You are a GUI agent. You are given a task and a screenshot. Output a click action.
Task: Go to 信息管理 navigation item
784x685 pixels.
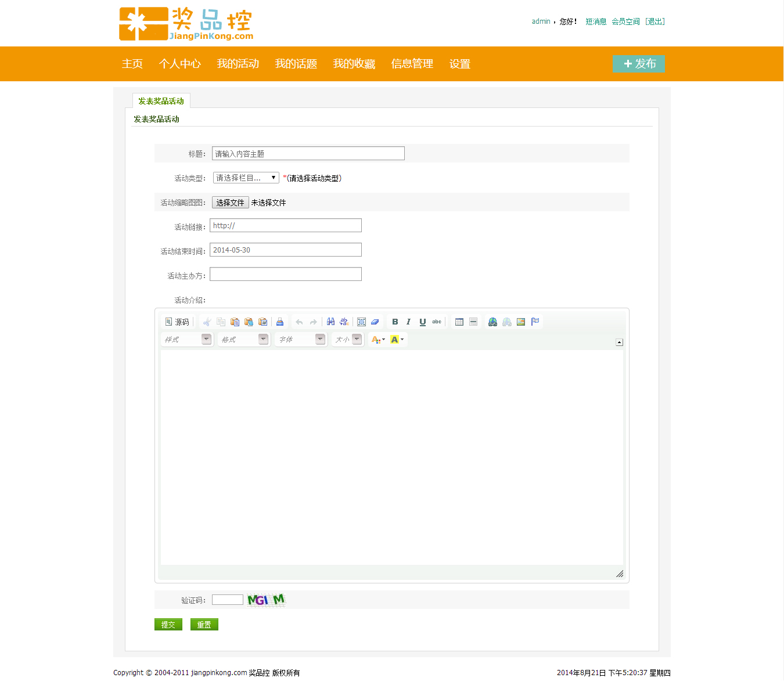412,64
